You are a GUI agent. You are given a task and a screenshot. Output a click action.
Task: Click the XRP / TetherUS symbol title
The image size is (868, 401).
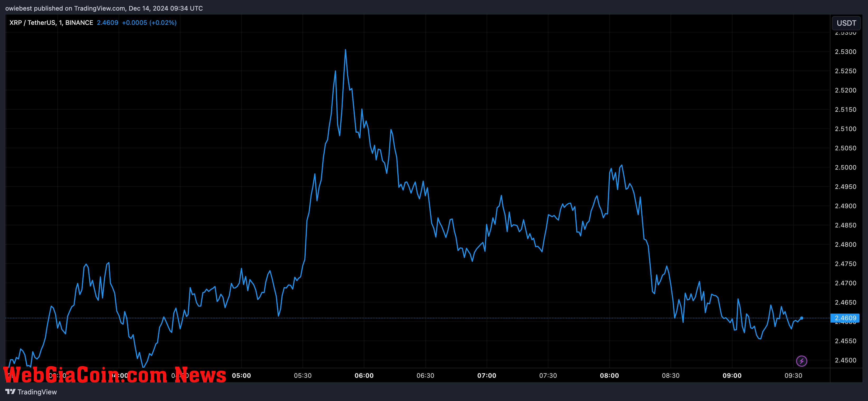(x=51, y=22)
